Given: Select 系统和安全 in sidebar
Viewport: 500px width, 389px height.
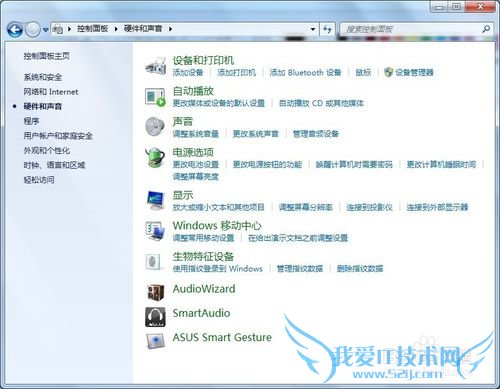Looking at the screenshot, I should click(x=43, y=77).
